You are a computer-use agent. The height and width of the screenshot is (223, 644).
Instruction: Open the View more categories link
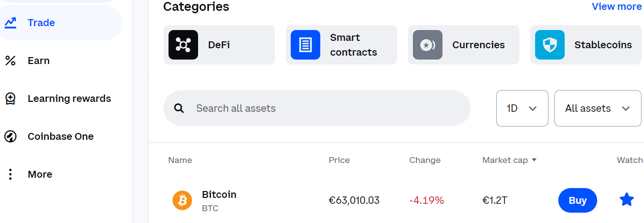[x=616, y=6]
